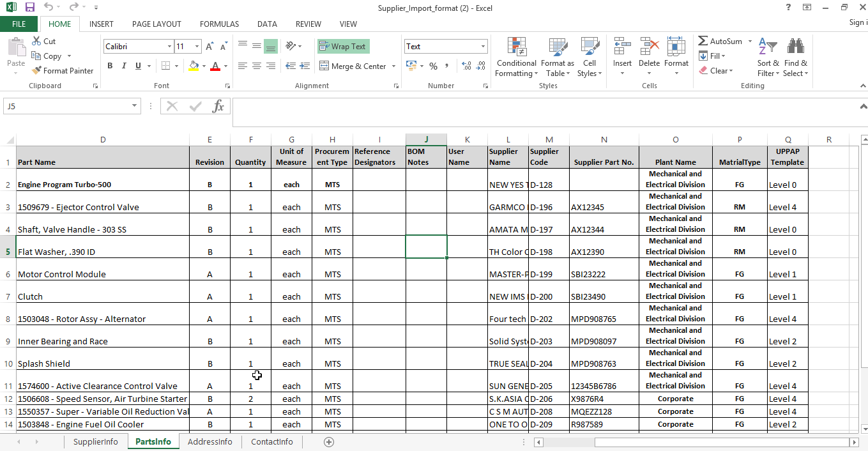Activate the Format Painter
The image size is (868, 451).
(63, 71)
